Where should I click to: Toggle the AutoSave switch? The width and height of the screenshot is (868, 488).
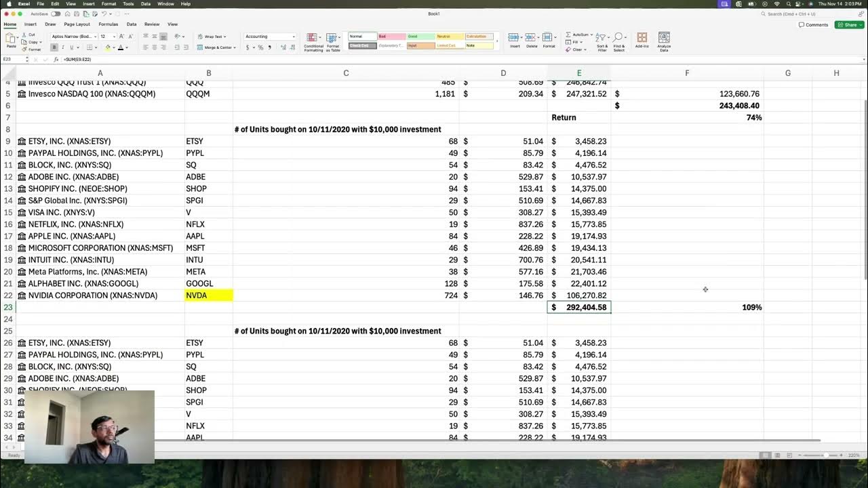(x=56, y=14)
